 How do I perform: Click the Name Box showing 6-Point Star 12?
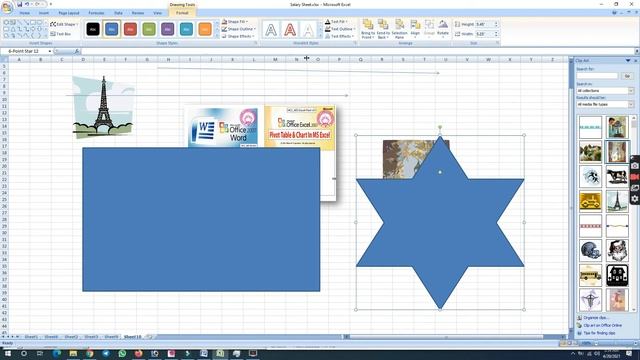point(24,51)
